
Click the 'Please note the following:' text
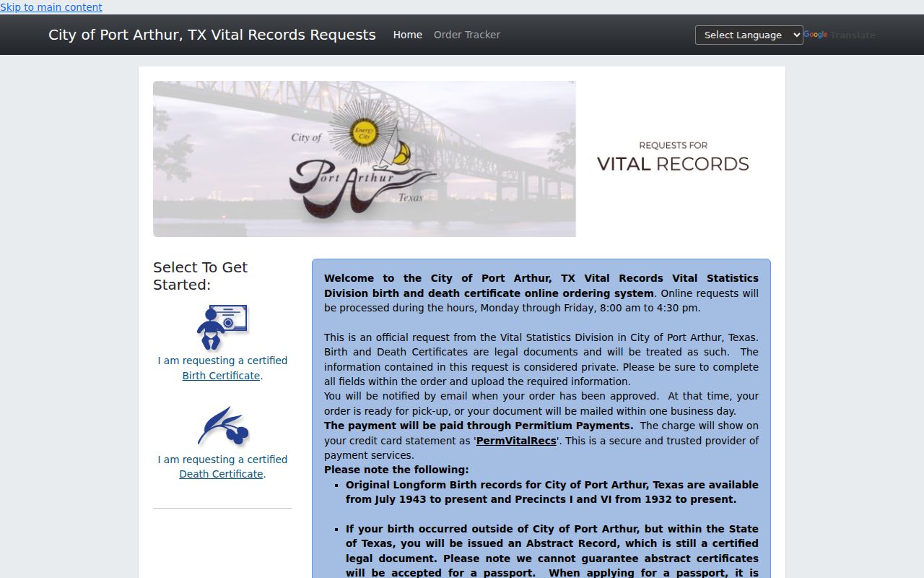(x=396, y=470)
